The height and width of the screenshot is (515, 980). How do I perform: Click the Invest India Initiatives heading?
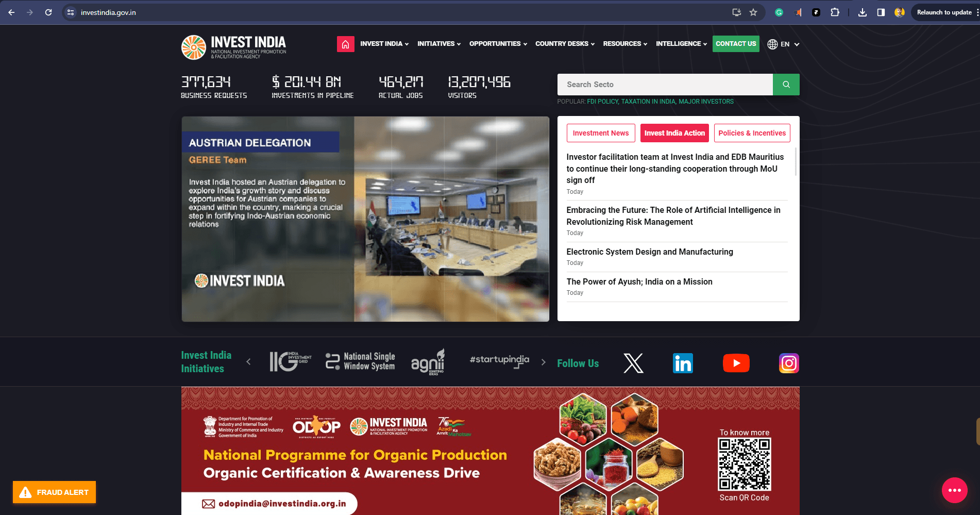click(x=206, y=362)
